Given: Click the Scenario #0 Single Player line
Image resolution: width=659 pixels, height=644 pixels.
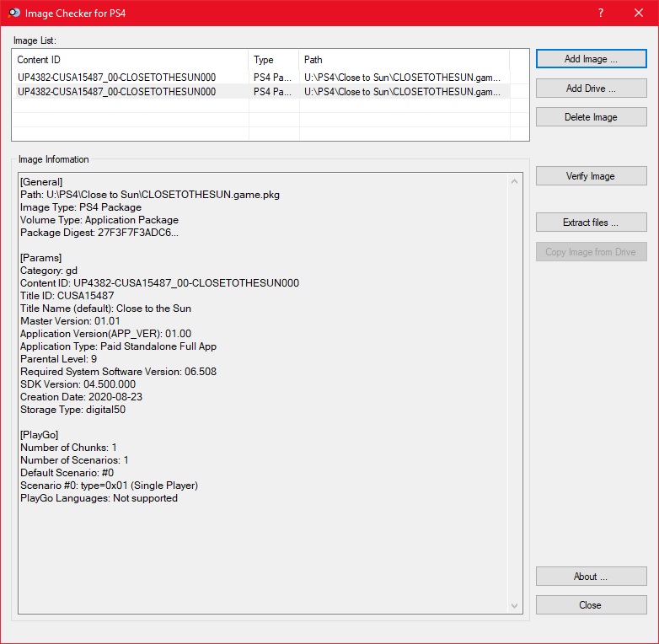Looking at the screenshot, I should click(x=109, y=485).
